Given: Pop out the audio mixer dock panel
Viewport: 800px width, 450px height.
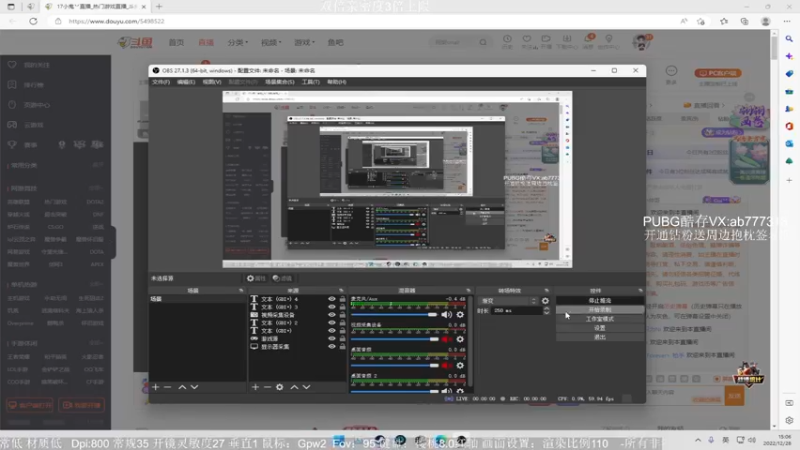Looking at the screenshot, I should [x=468, y=290].
